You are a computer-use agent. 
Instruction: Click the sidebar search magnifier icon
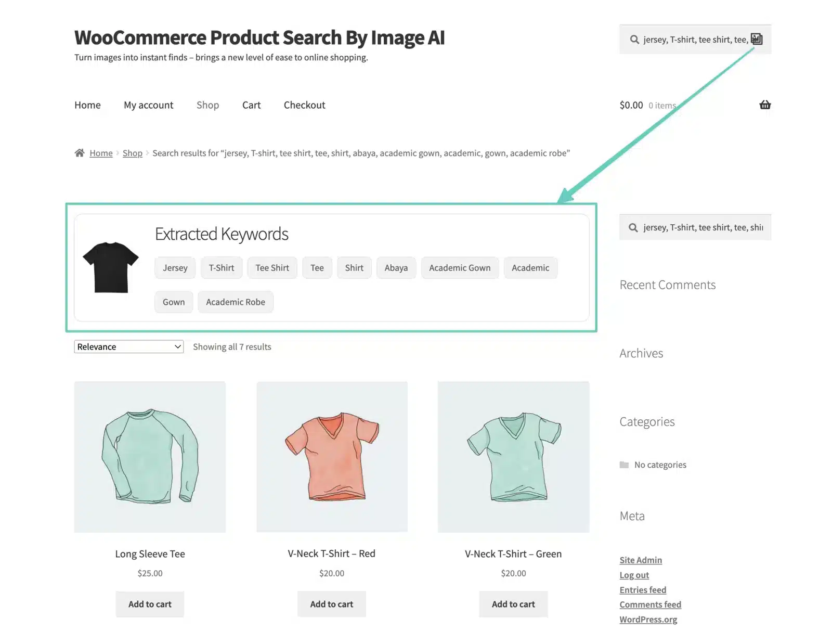coord(633,227)
